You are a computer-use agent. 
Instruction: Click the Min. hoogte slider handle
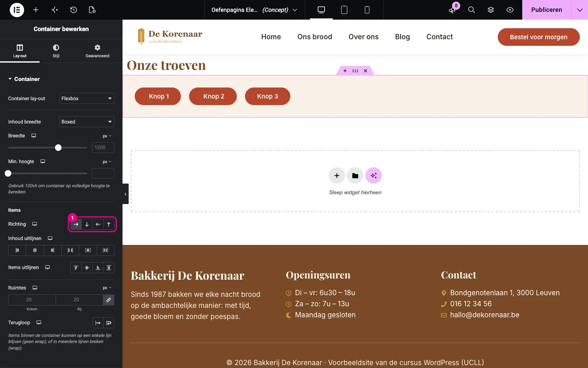8,173
